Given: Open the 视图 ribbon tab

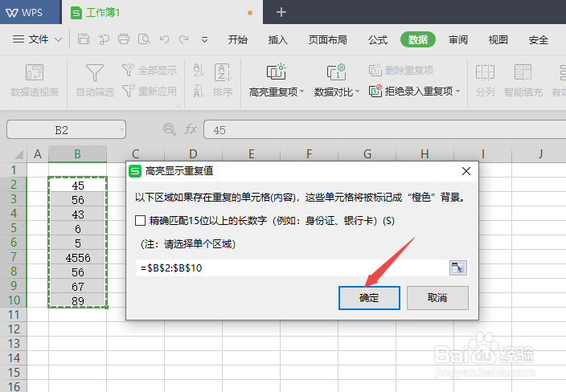Looking at the screenshot, I should (498, 39).
